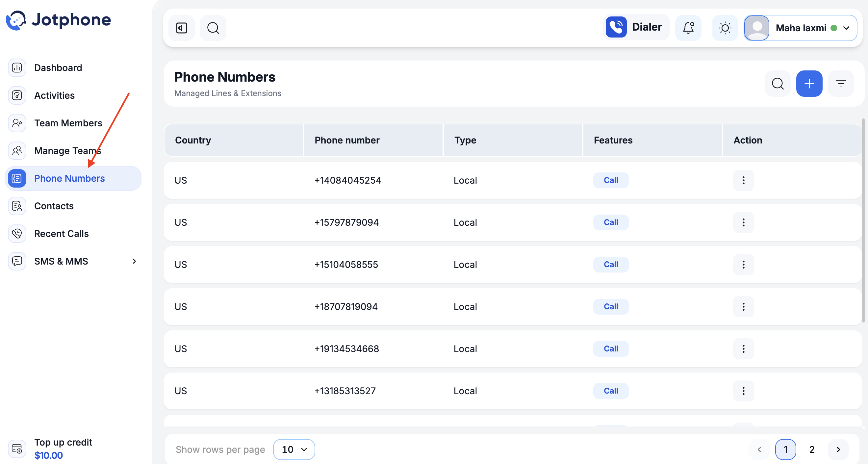The image size is (868, 464).
Task: Click the Recent Calls sidebar icon
Action: 17,234
